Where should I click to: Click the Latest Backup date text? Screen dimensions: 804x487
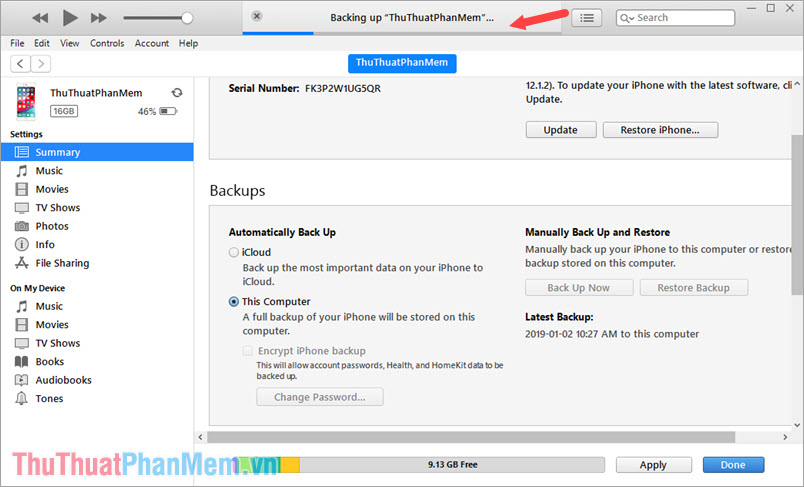pos(612,334)
